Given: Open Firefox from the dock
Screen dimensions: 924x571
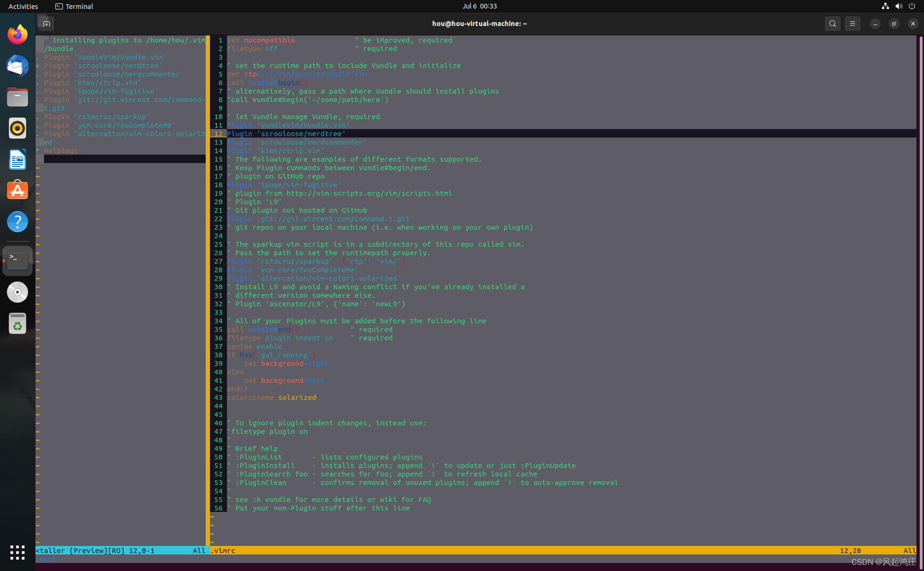Looking at the screenshot, I should [x=17, y=35].
